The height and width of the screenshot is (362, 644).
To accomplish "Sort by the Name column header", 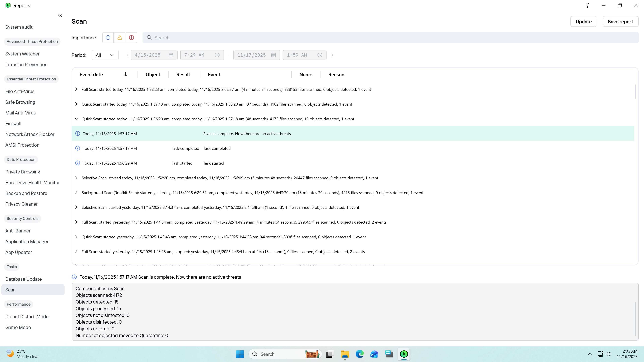I will click(306, 75).
